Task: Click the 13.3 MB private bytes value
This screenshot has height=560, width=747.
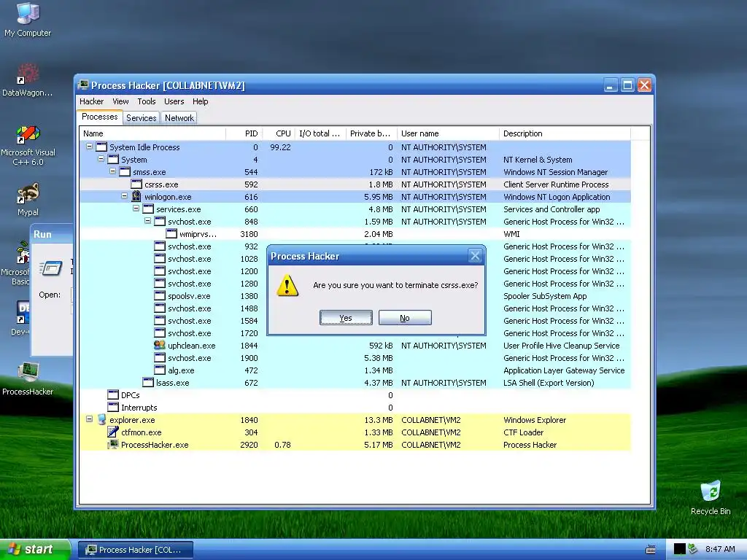Action: tap(379, 419)
